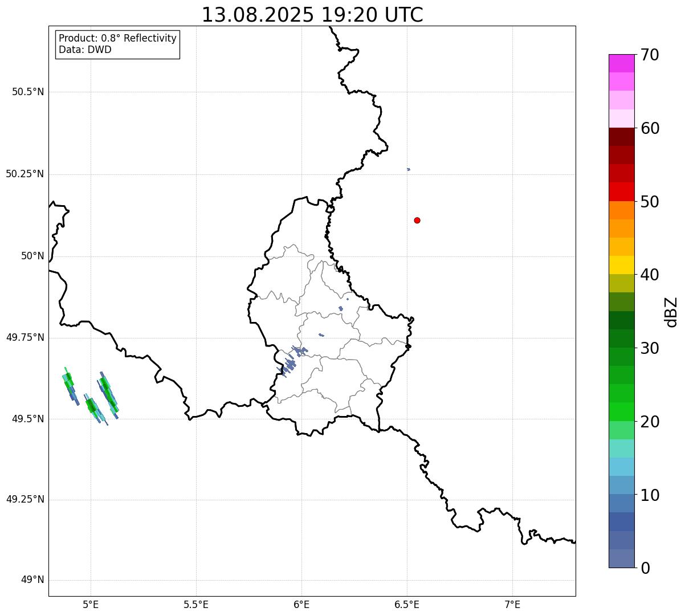This screenshot has height=616, width=685.
Task: Click the red radar site marker dot
Action: [x=417, y=220]
